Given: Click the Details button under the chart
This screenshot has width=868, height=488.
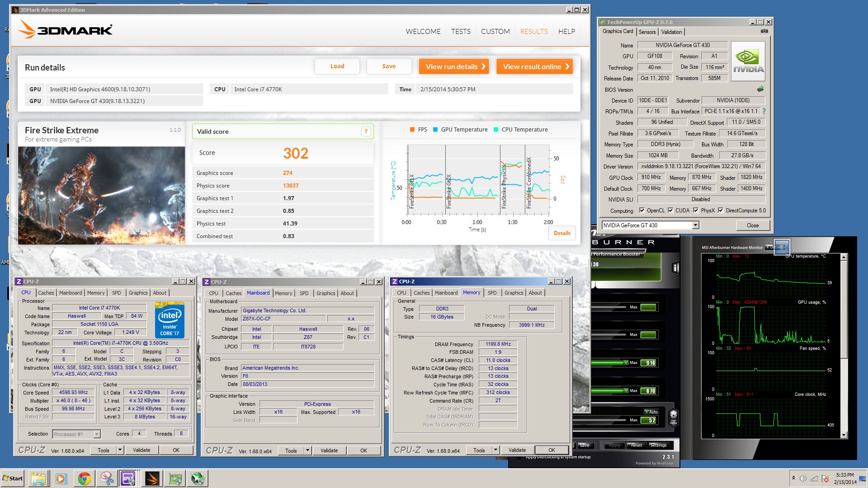Looking at the screenshot, I should [x=562, y=233].
